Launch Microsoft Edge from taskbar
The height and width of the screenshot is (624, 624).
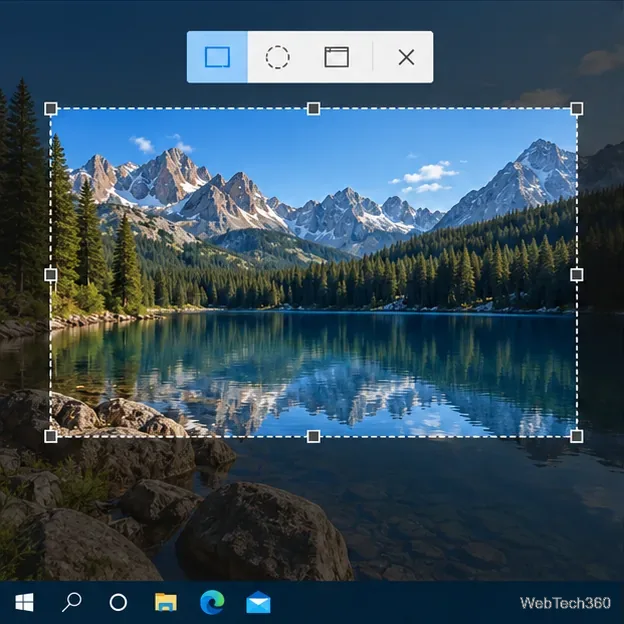point(212,602)
